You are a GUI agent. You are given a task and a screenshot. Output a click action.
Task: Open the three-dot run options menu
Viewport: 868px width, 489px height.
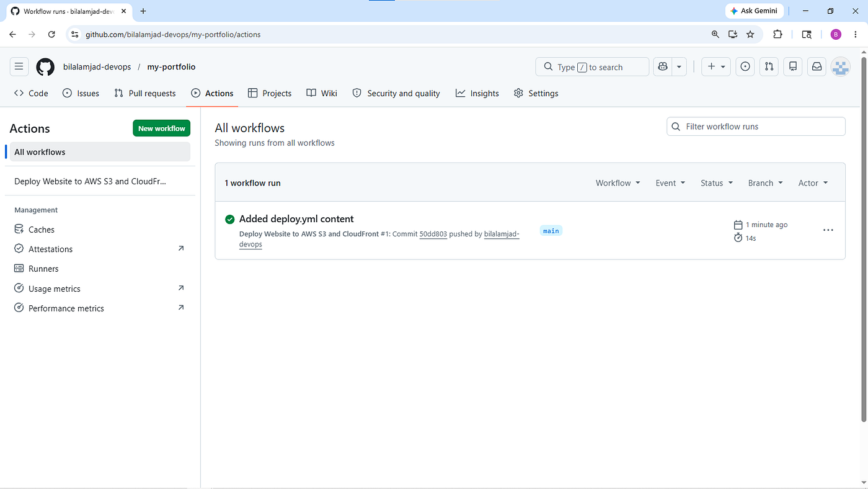point(828,230)
